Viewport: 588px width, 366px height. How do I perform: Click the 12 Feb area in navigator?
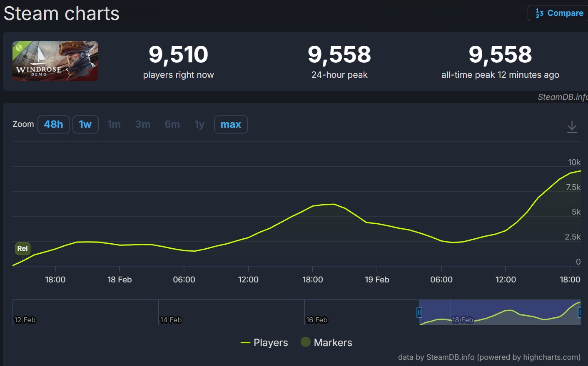coord(25,319)
